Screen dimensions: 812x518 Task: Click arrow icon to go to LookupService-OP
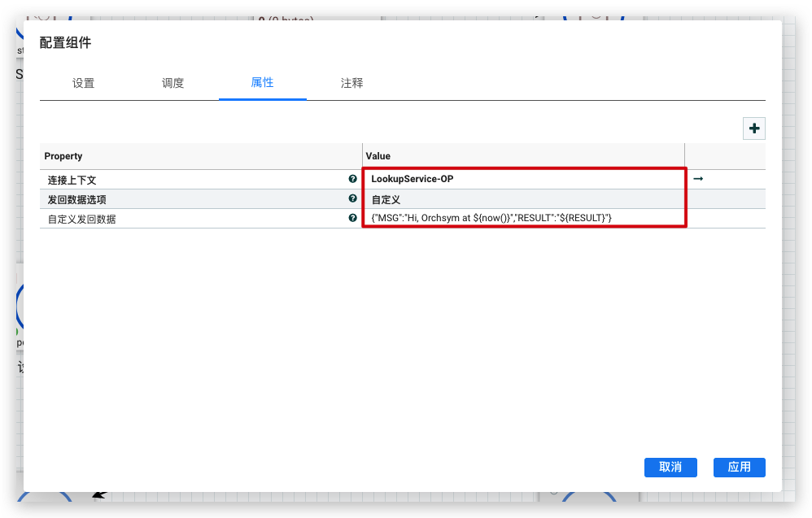click(698, 179)
